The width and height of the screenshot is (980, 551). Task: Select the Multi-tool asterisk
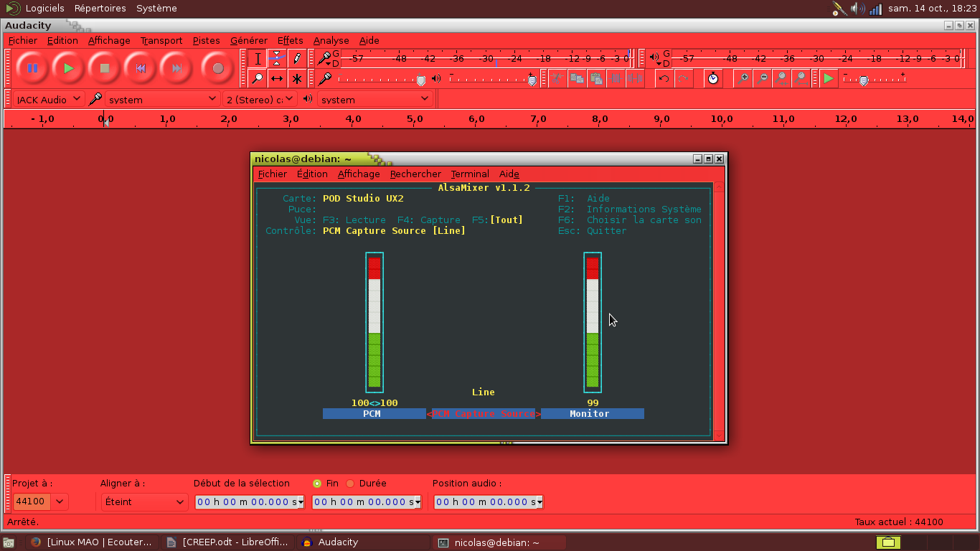tap(296, 78)
